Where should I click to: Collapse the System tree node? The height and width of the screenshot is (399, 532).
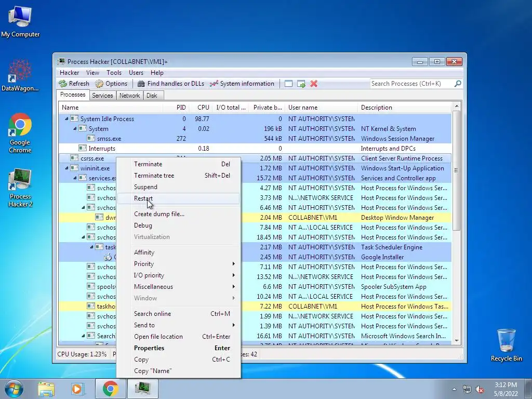click(x=75, y=129)
